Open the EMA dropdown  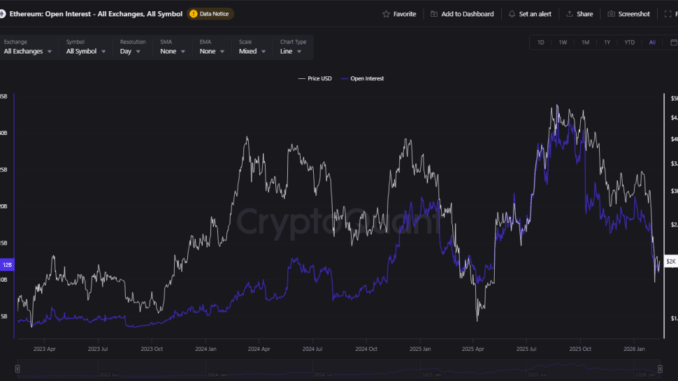pos(212,51)
